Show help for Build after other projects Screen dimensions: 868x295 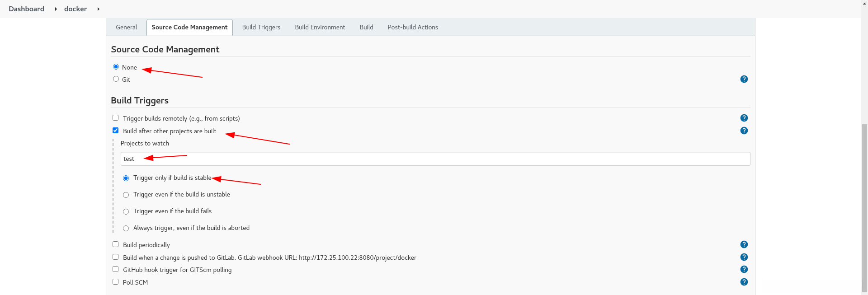(744, 131)
